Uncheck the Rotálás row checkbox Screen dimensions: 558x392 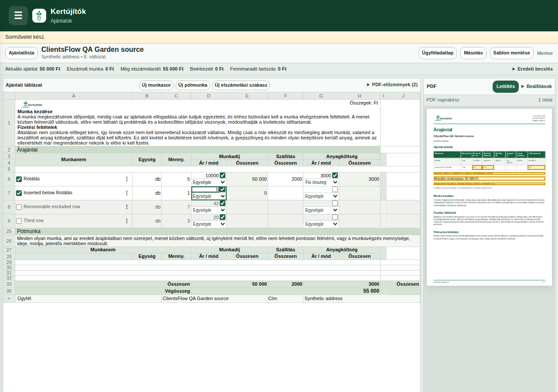(19, 179)
